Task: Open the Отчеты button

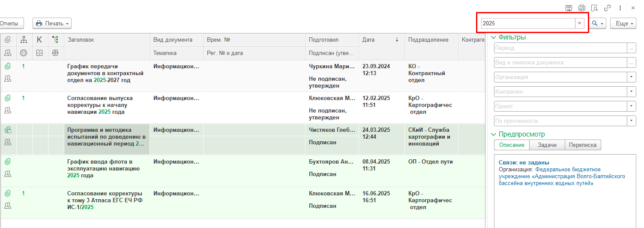Action: coord(10,24)
